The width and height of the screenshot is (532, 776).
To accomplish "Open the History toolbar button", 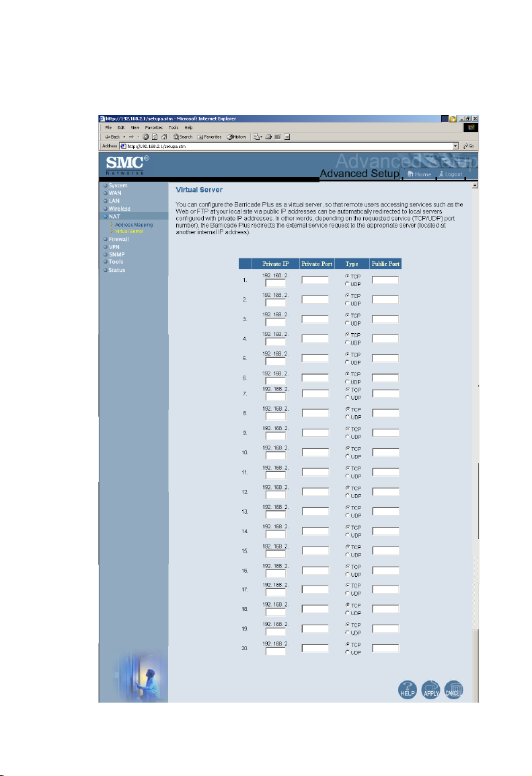I will pos(237,137).
